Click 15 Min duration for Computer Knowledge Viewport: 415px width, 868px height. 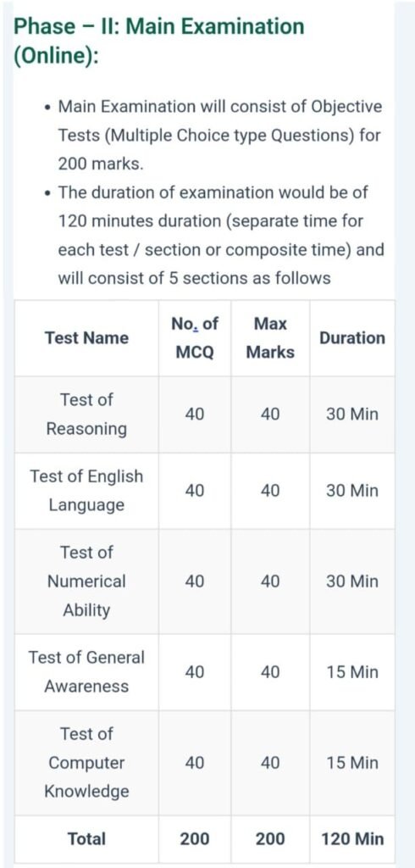pyautogui.click(x=352, y=763)
